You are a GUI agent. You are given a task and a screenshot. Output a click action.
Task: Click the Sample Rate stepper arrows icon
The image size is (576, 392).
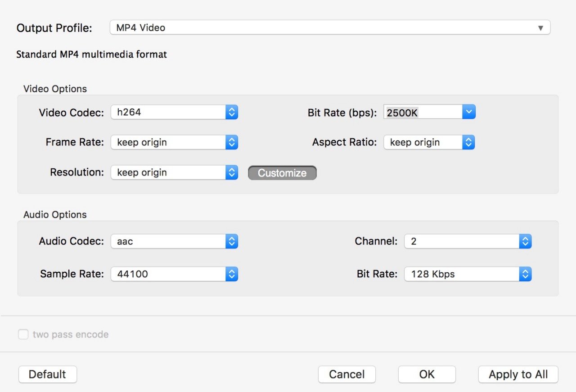tap(232, 274)
